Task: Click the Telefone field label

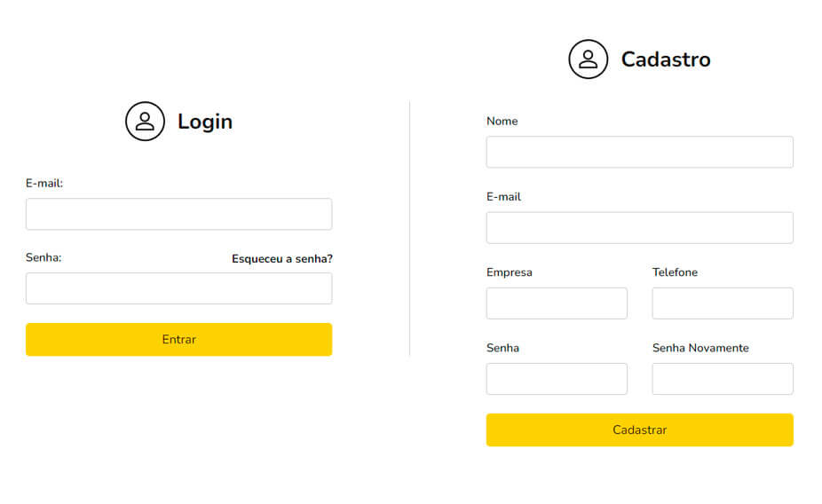Action: coord(675,272)
